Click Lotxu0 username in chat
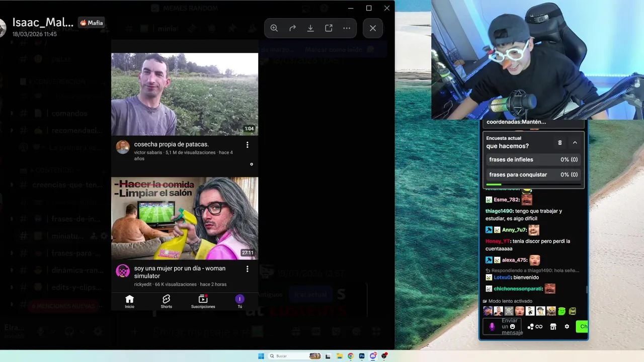Image resolution: width=644 pixels, height=362 pixels. click(502, 278)
